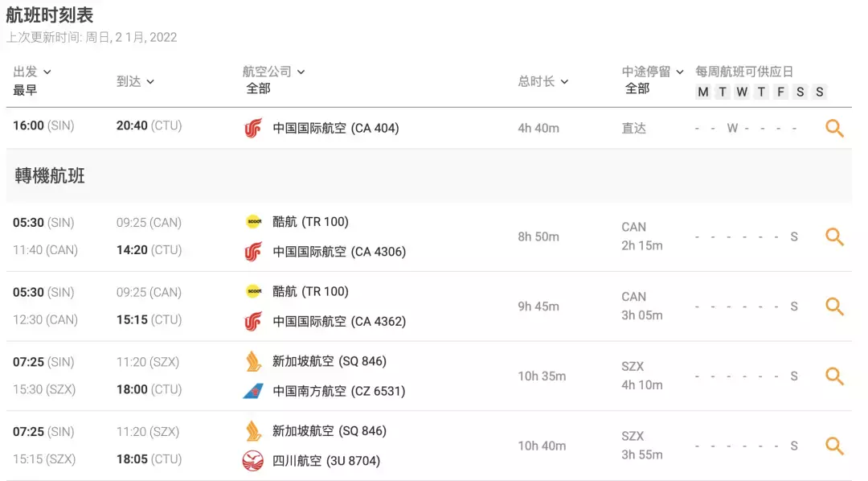Click the S availability mark on SQ 846 row
Image resolution: width=868 pixels, height=481 pixels.
pyautogui.click(x=793, y=376)
